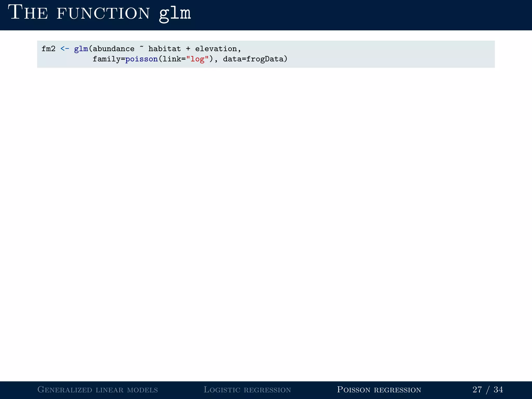This screenshot has width=532, height=399.
Task: Click the word abundance in the formula
Action: click(114, 49)
